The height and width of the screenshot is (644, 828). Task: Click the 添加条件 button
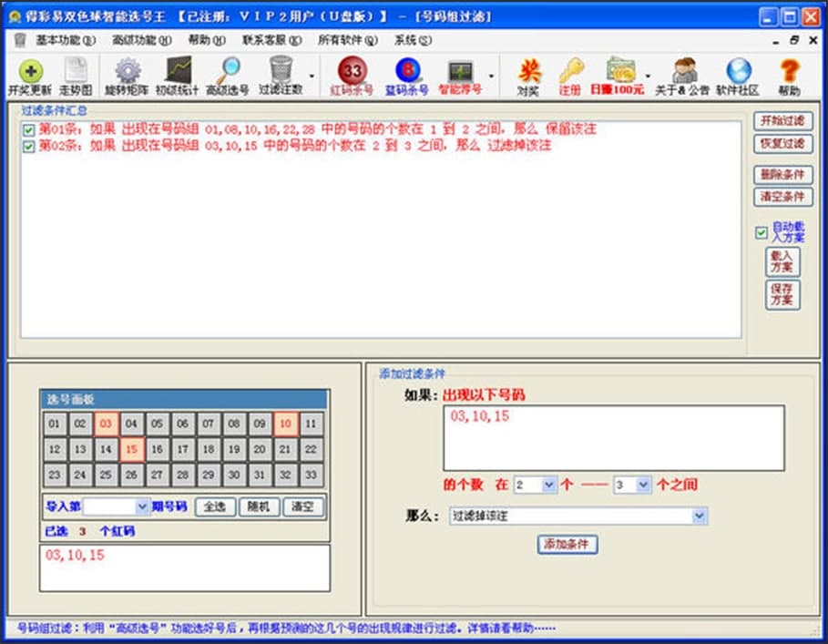(567, 544)
